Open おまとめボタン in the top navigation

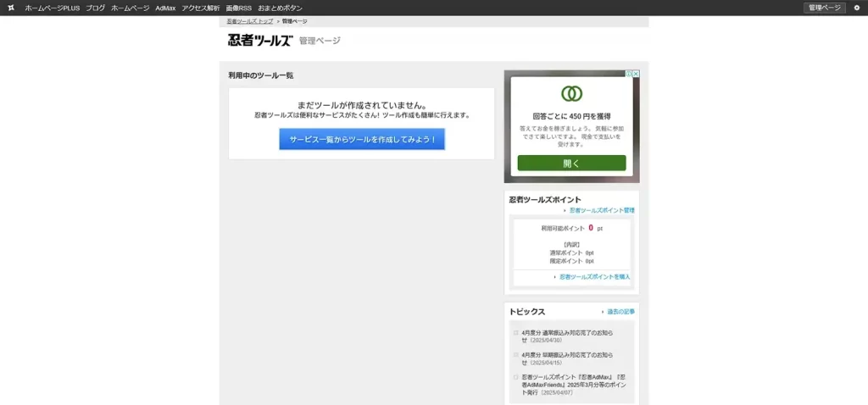[280, 8]
